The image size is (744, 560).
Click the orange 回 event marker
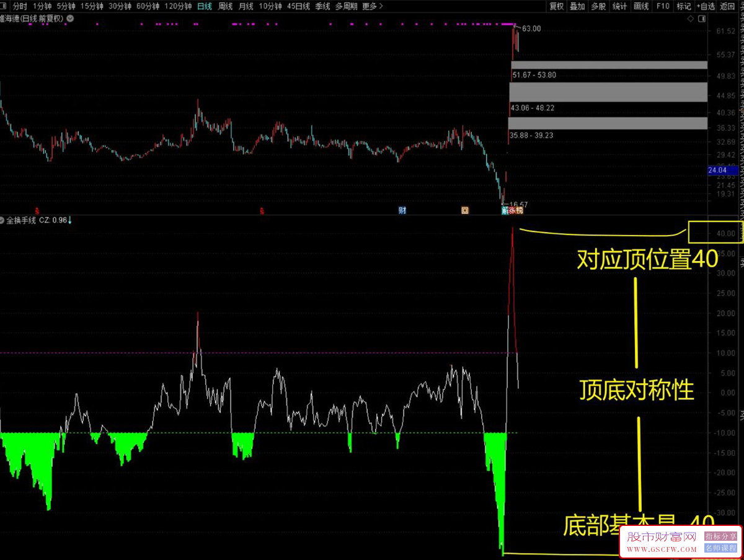click(464, 210)
